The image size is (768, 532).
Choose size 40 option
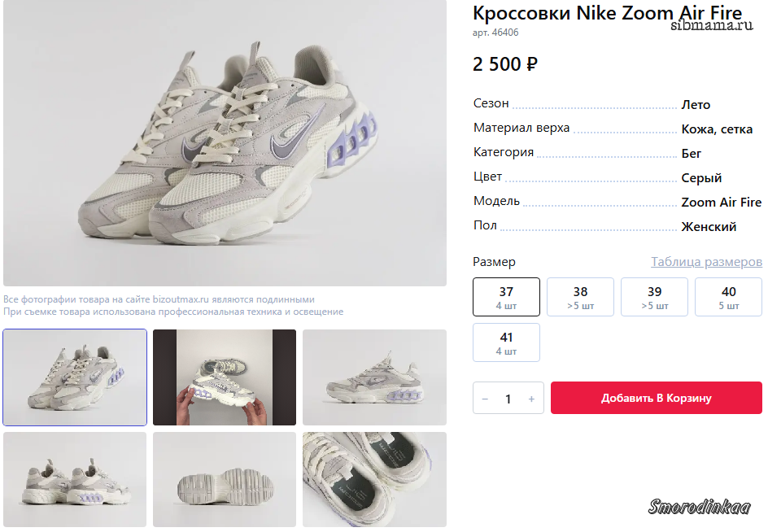[728, 297]
